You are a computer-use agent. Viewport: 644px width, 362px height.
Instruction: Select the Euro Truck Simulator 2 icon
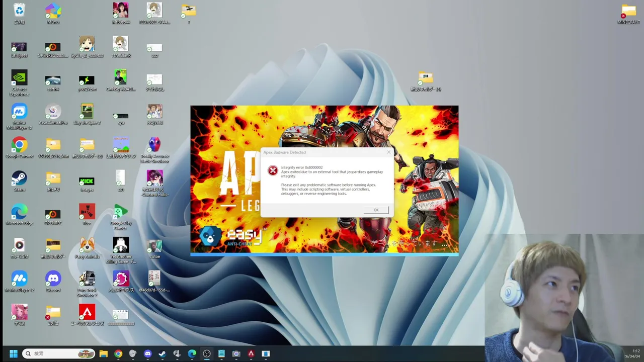(x=87, y=284)
